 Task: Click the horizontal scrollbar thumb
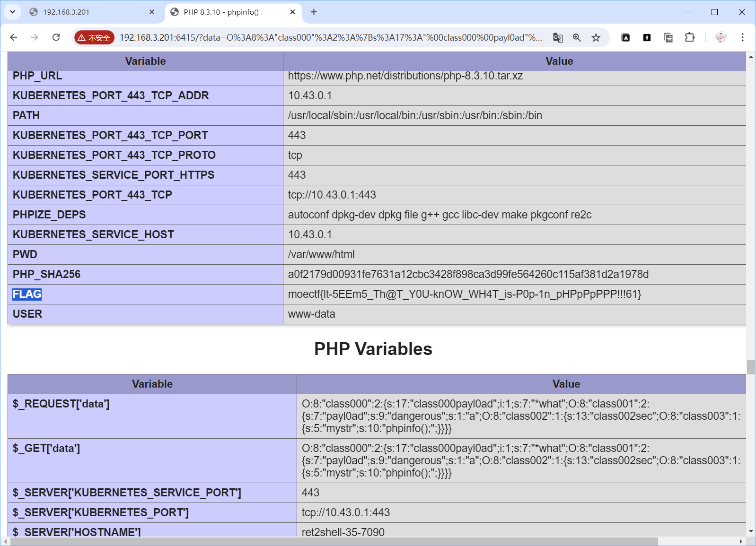pos(334,541)
